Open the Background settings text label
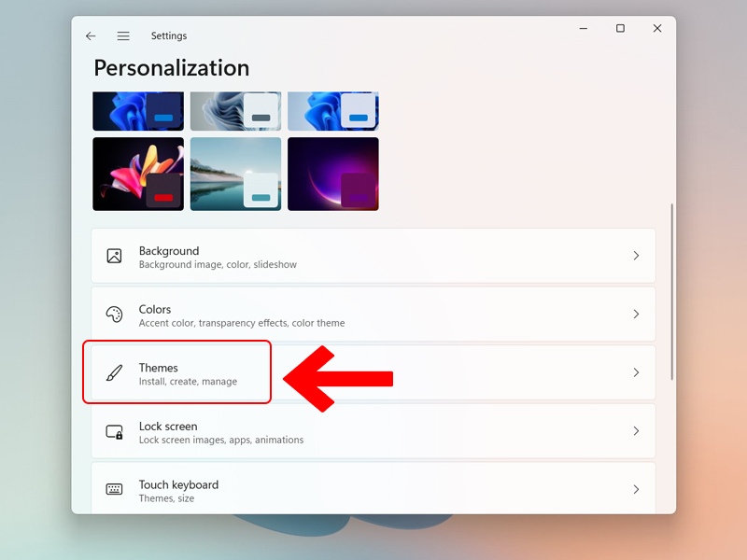747x560 pixels. (x=169, y=251)
